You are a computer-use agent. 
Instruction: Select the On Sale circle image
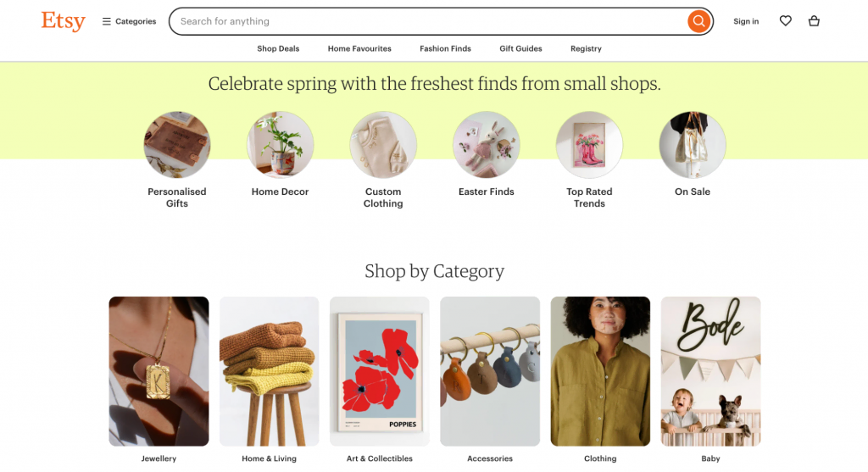pyautogui.click(x=693, y=145)
